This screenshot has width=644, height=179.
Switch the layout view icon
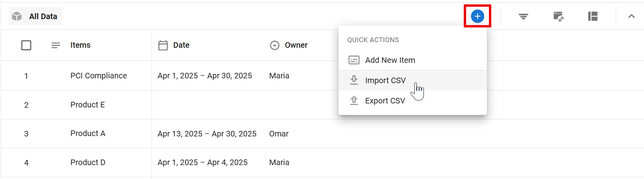click(593, 16)
